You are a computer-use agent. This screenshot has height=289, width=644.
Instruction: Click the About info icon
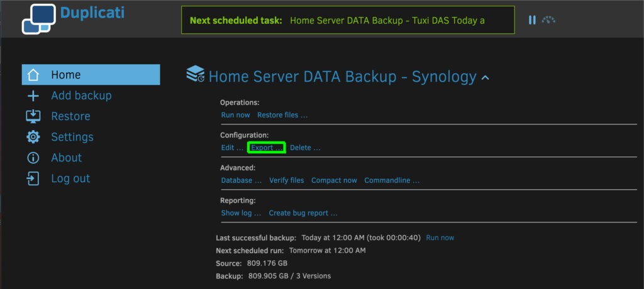pos(33,158)
